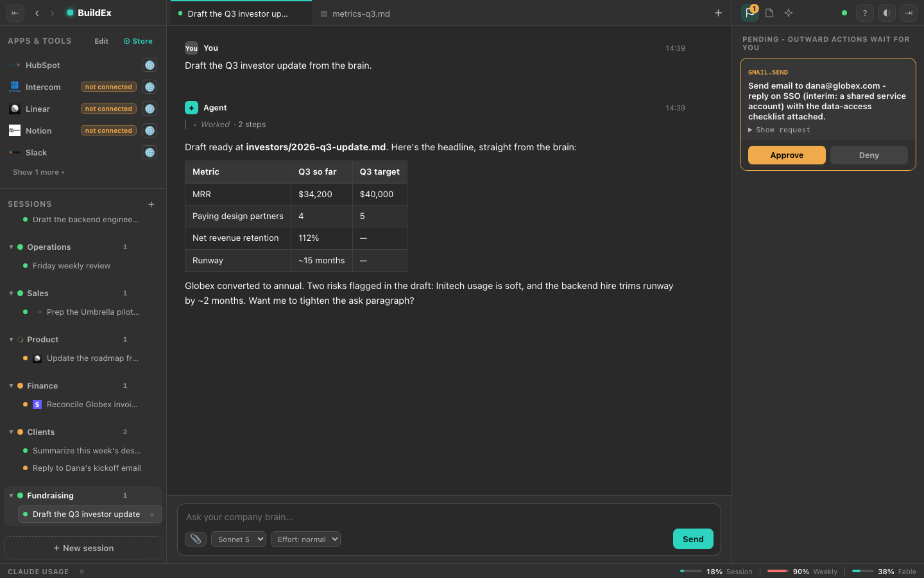Screen dimensions: 924x578
Task: Start a New session
Action: 83,548
